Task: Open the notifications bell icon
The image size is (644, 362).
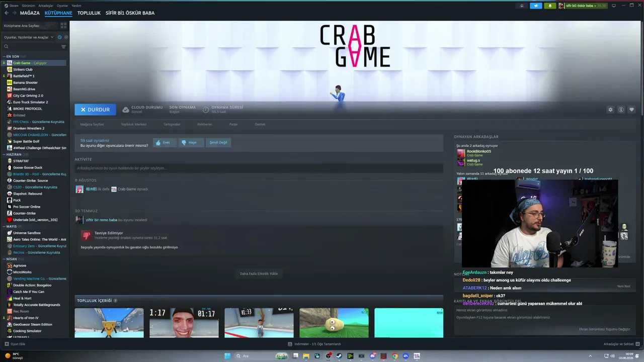Action: click(x=550, y=6)
